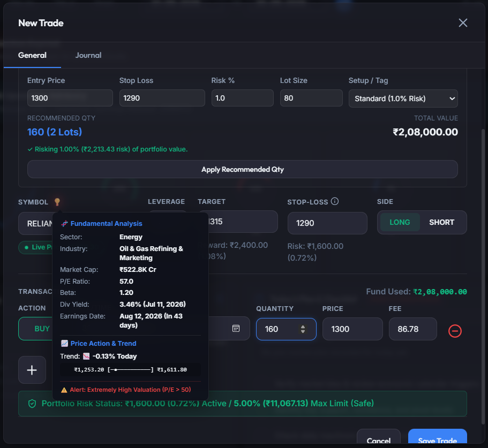Remove the transaction row with minus icon

pos(455,331)
